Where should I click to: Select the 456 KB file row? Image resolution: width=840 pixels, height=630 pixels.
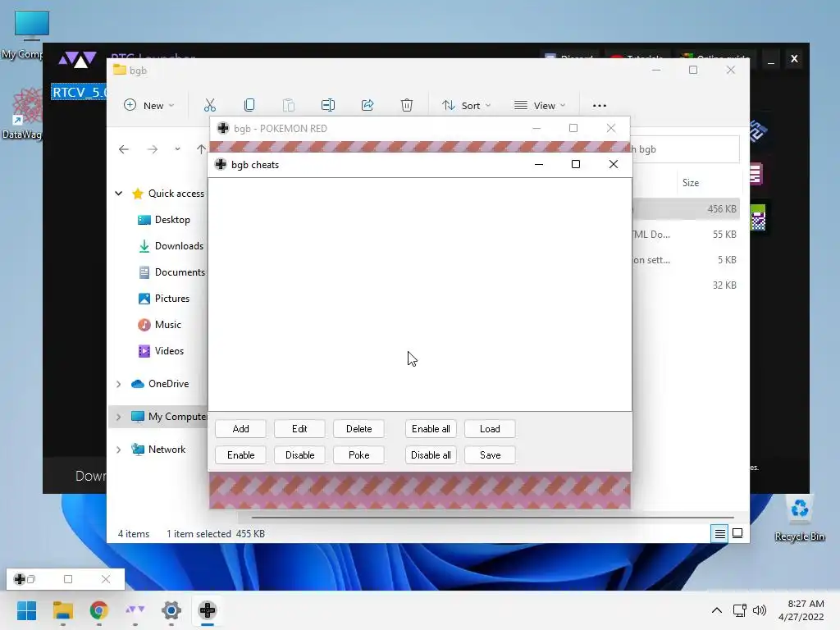[x=686, y=209]
